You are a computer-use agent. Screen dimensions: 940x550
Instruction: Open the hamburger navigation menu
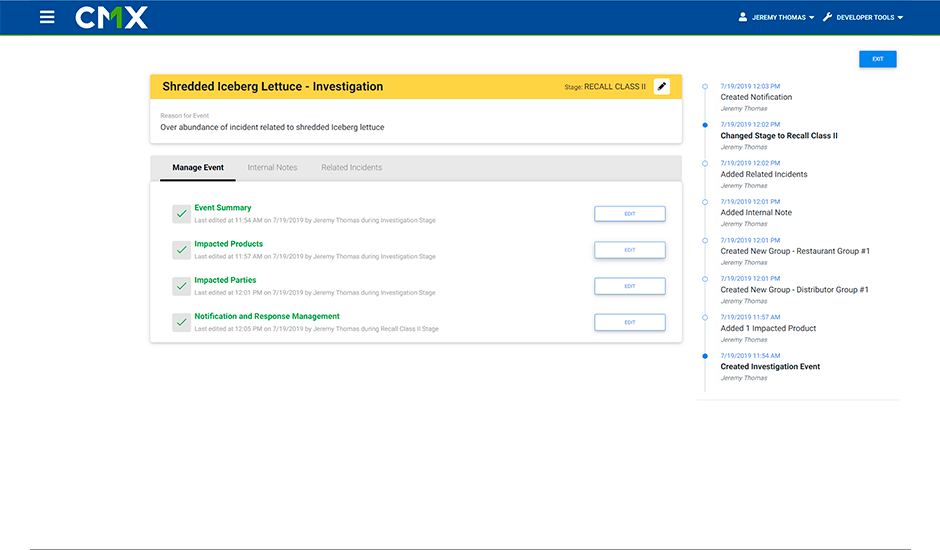click(x=47, y=17)
